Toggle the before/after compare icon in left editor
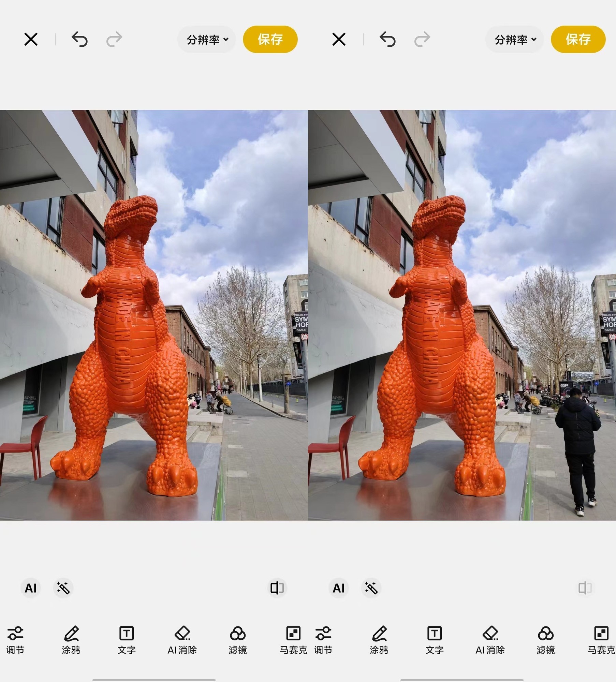This screenshot has height=682, width=616. coord(277,588)
